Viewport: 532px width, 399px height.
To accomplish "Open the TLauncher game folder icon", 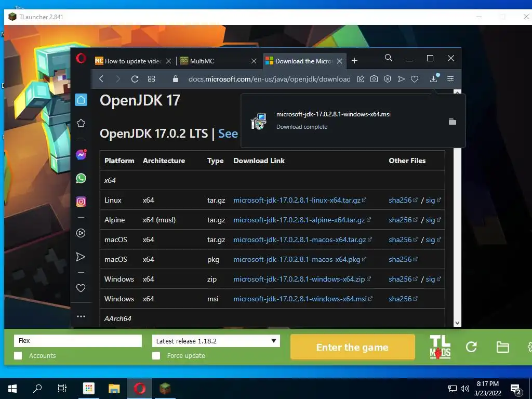I will 502,347.
